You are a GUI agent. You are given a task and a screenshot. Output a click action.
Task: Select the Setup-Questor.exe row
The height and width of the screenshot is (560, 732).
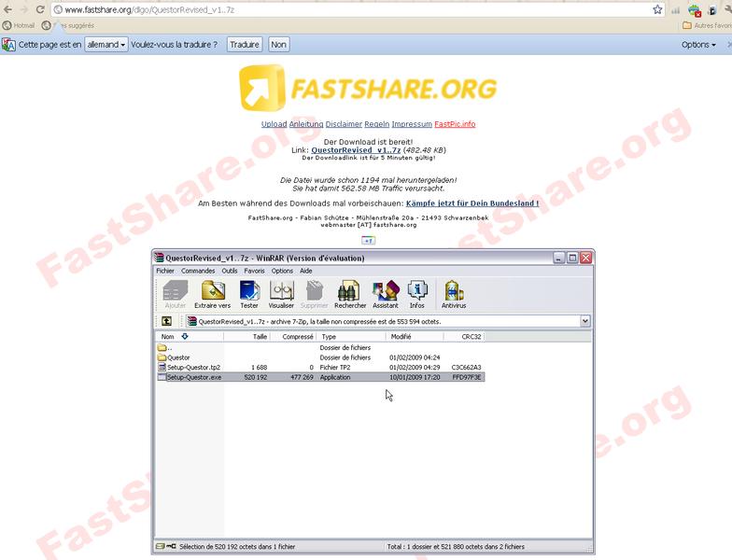point(321,377)
